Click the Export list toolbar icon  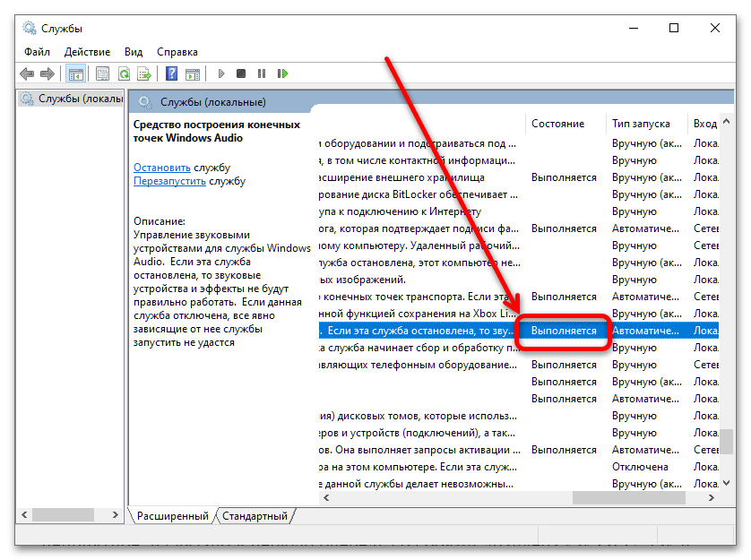coord(144,73)
